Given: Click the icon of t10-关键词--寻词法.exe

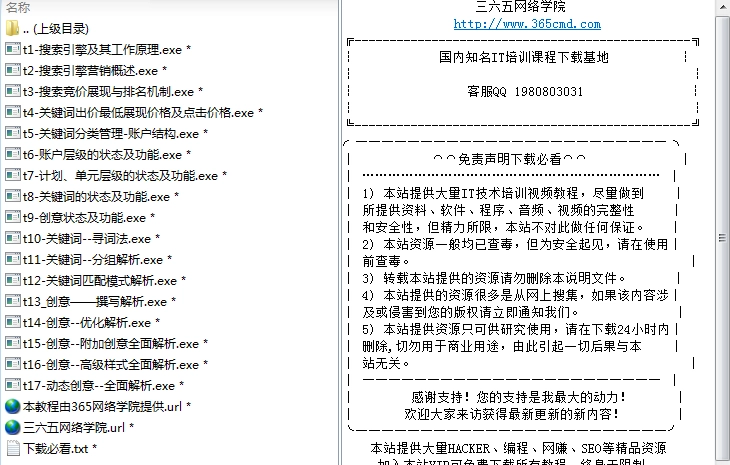Looking at the screenshot, I should click(13, 238).
